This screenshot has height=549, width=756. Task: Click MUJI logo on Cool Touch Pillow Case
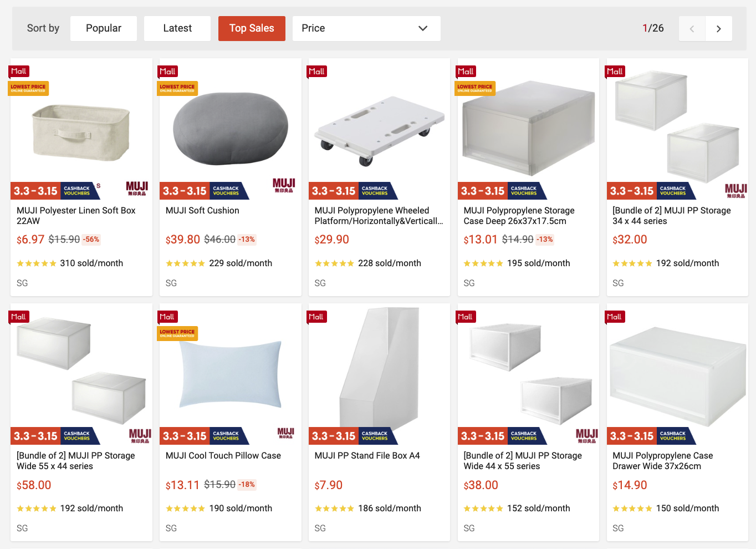coord(285,433)
